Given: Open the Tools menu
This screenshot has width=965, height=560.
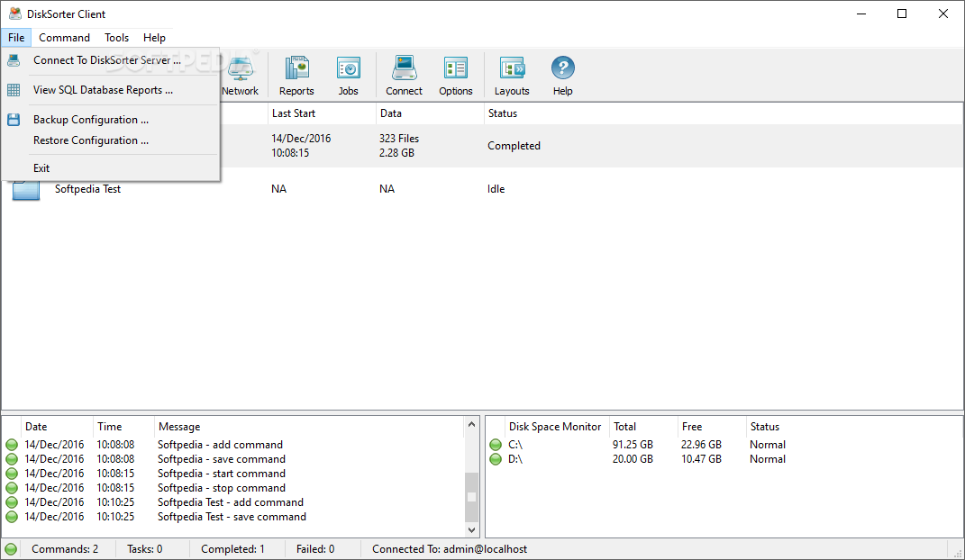Looking at the screenshot, I should pos(117,38).
